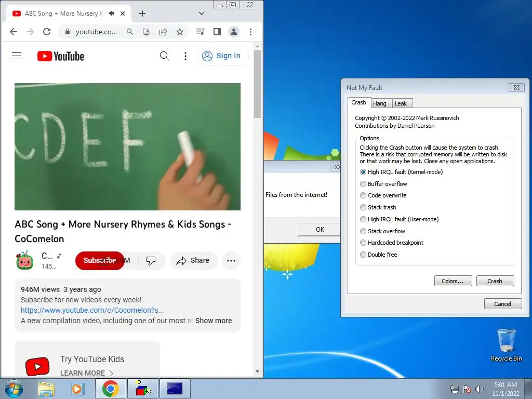
Task: Dislike the video
Action: coord(151,261)
